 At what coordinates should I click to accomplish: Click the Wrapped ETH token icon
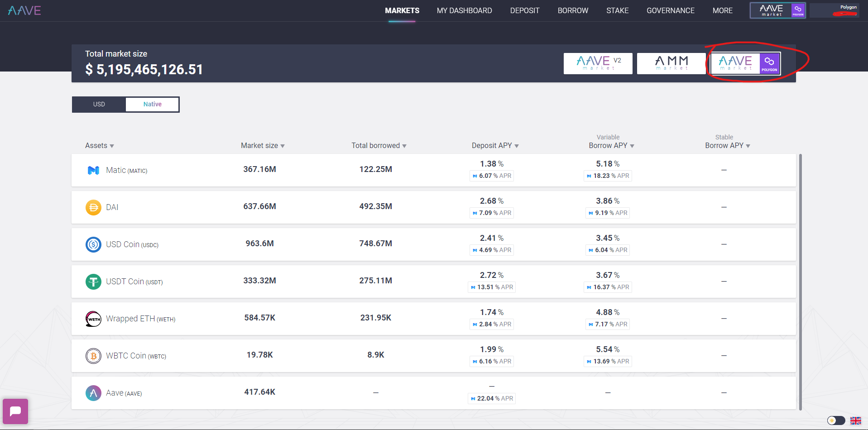[93, 319]
